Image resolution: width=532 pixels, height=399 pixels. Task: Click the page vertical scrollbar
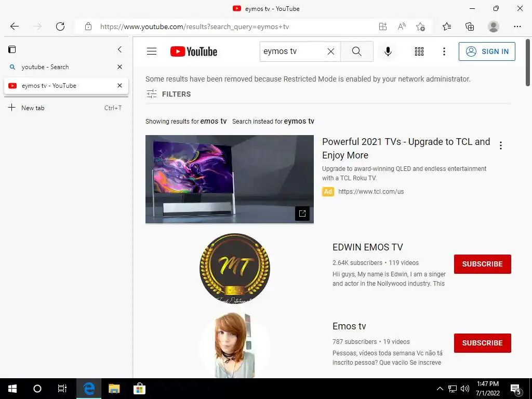[x=528, y=63]
